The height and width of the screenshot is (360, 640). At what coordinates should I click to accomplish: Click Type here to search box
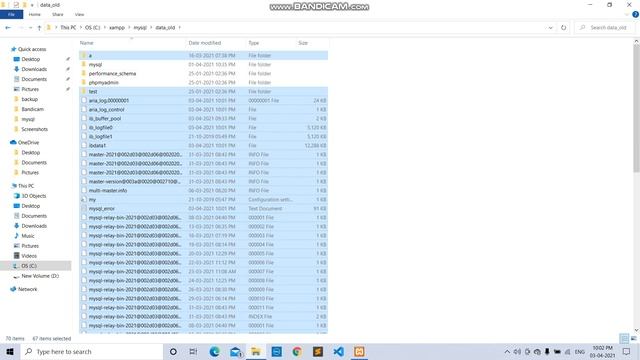pyautogui.click(x=91, y=351)
